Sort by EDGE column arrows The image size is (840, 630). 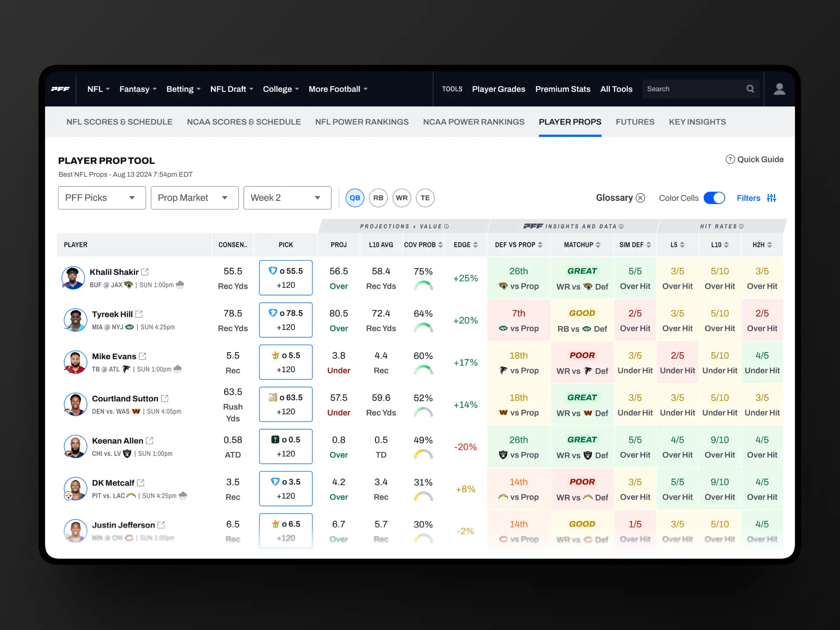[476, 245]
